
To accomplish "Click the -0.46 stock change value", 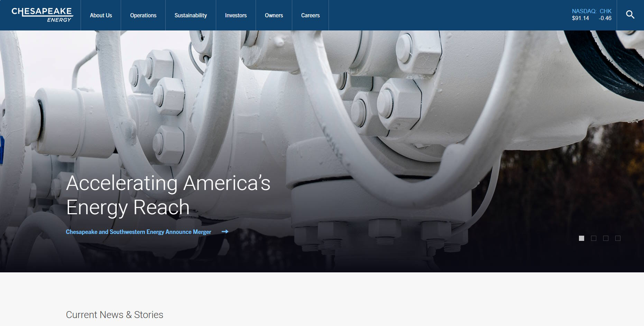I will (x=605, y=18).
